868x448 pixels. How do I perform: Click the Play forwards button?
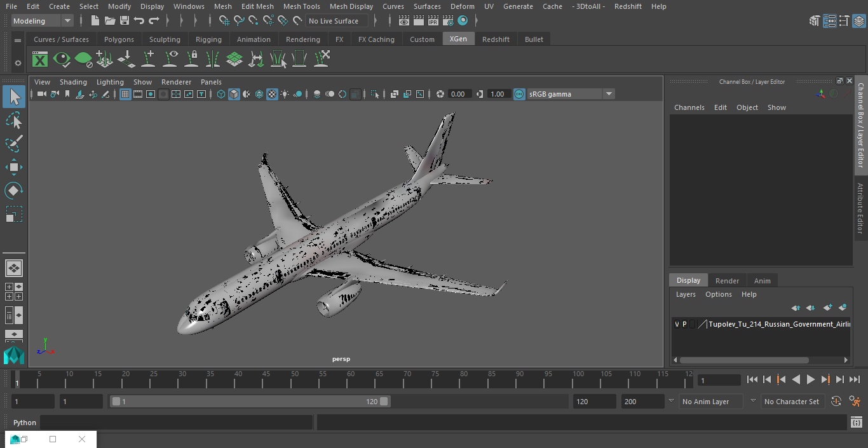coord(810,379)
